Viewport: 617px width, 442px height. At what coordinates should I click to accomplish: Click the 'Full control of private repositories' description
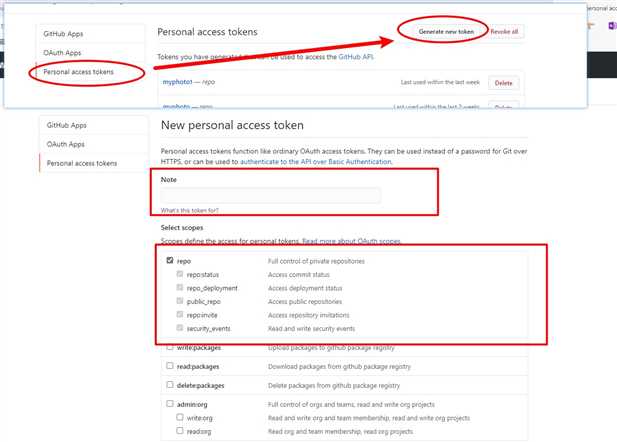[x=316, y=261]
